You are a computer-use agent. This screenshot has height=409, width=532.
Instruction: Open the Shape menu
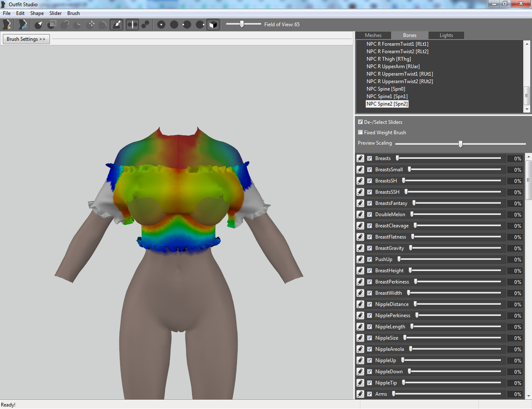pyautogui.click(x=37, y=13)
